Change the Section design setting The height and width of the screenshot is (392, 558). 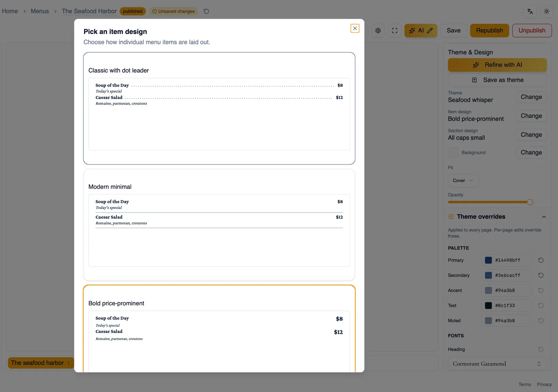pos(531,134)
